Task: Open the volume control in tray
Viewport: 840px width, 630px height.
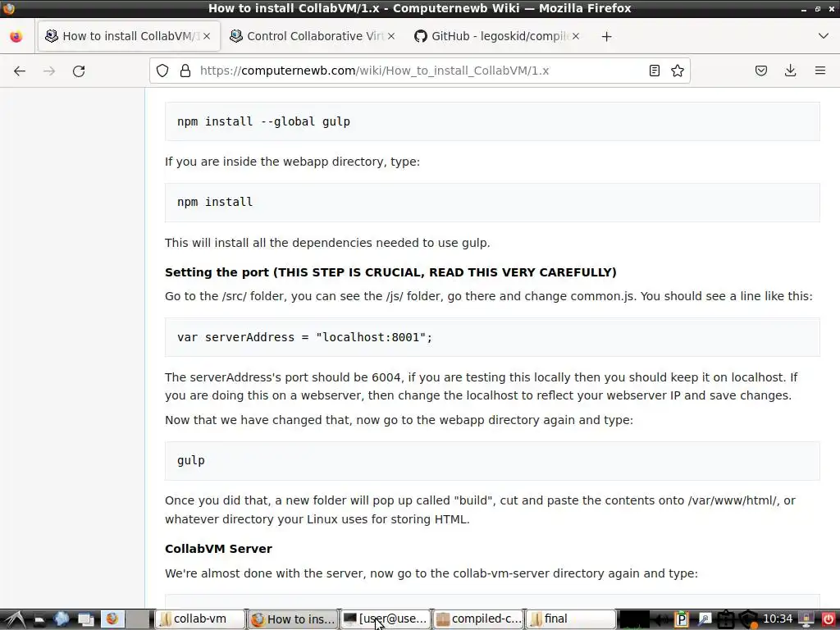Action: 661,620
